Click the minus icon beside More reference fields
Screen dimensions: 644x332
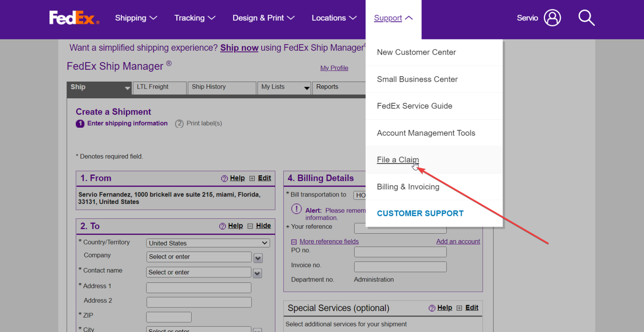[x=294, y=242]
